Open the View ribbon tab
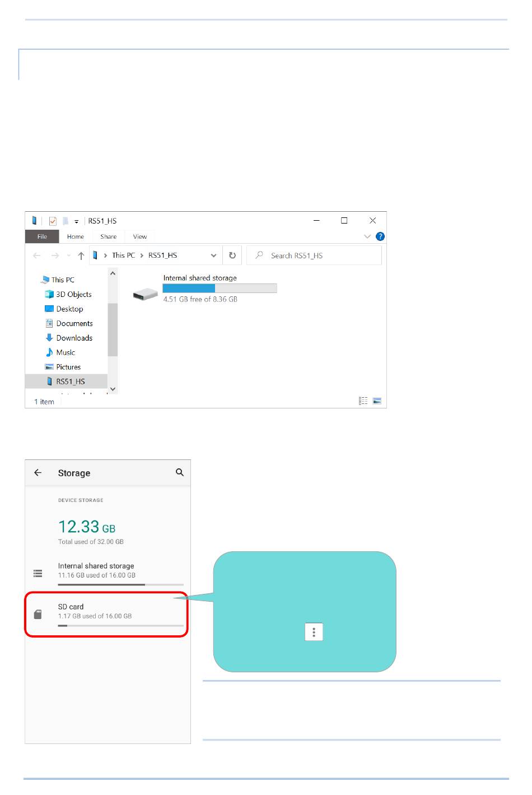 (140, 236)
